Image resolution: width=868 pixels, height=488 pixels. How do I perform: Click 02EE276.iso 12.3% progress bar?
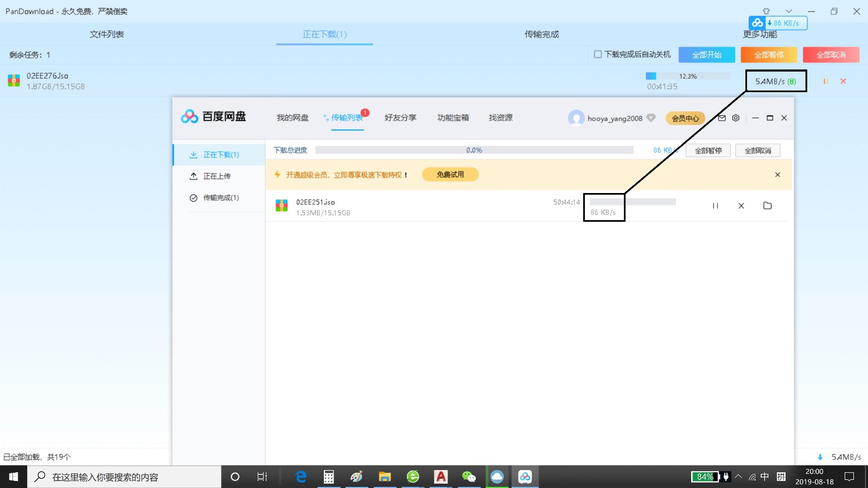pyautogui.click(x=688, y=76)
